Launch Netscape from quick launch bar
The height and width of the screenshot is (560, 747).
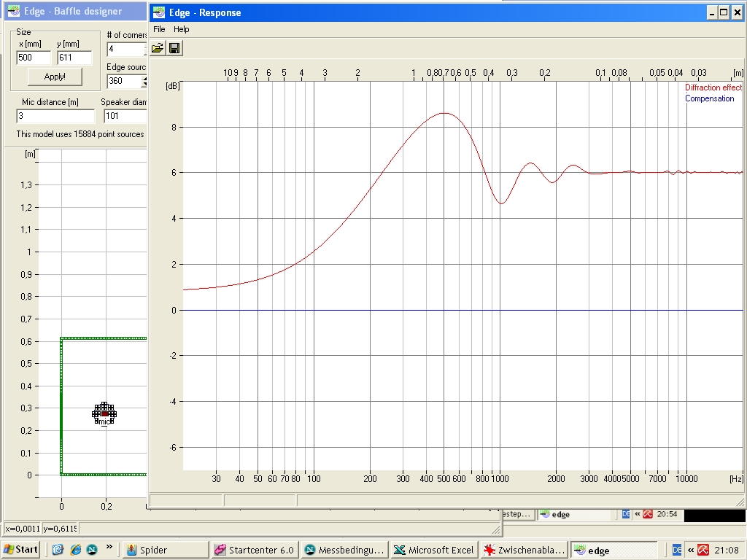92,550
